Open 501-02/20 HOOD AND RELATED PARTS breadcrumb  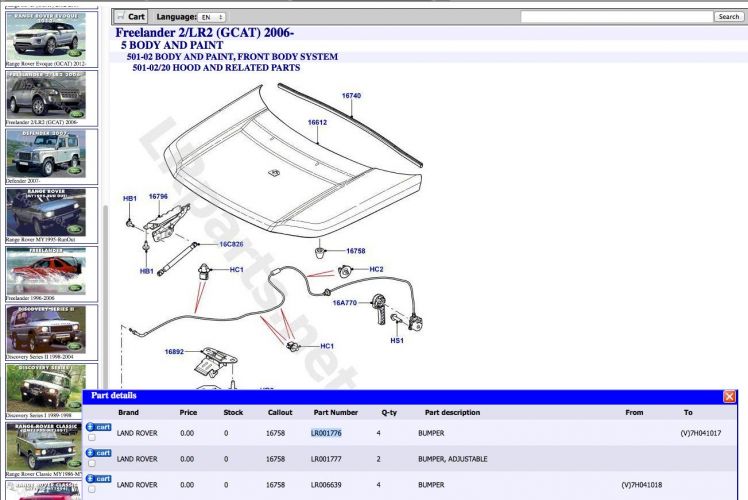(x=216, y=68)
